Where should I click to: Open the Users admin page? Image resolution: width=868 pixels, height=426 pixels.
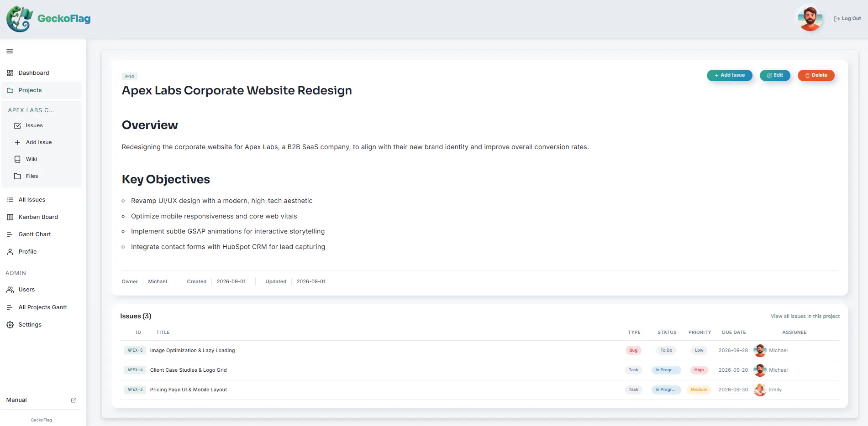(42, 290)
